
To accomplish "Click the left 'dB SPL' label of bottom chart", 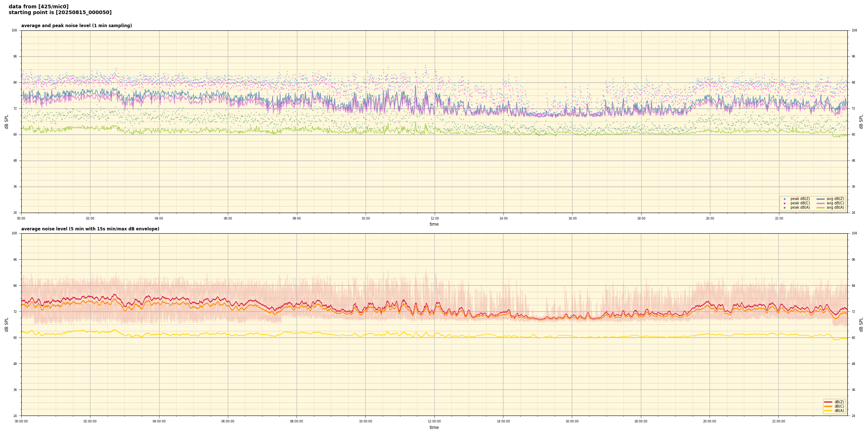I will (x=7, y=324).
